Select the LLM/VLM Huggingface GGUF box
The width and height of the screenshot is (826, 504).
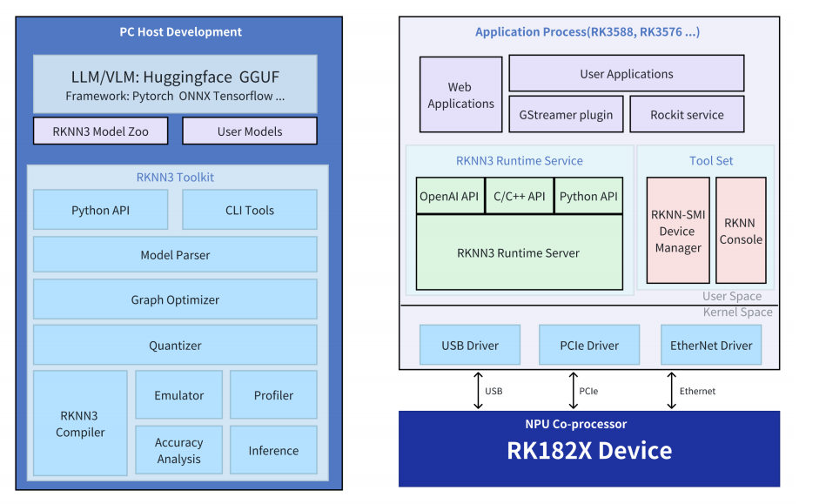pyautogui.click(x=175, y=84)
